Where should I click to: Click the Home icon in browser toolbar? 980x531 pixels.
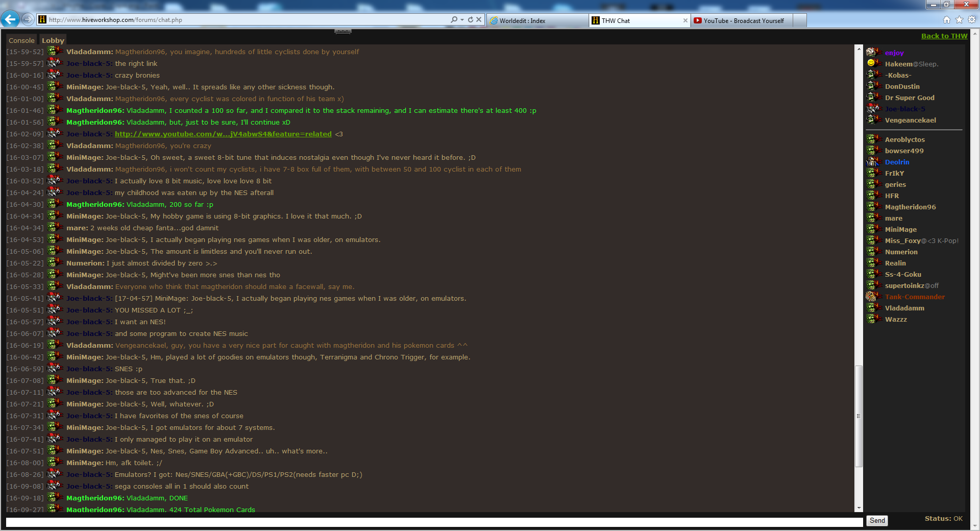point(946,19)
